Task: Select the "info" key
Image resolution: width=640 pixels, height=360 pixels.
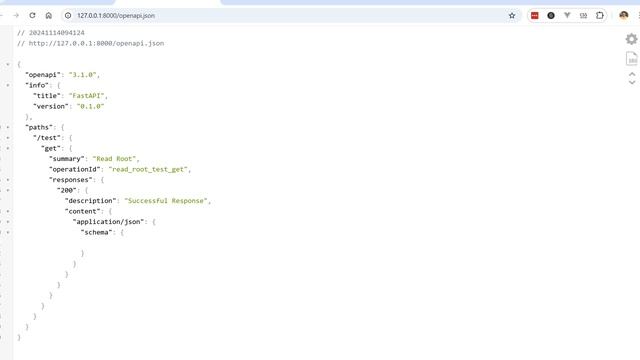Action: click(37, 85)
